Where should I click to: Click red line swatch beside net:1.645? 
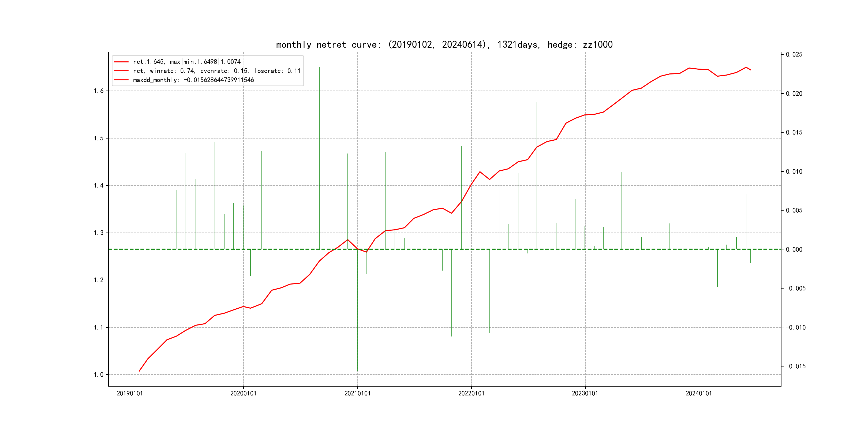click(121, 62)
